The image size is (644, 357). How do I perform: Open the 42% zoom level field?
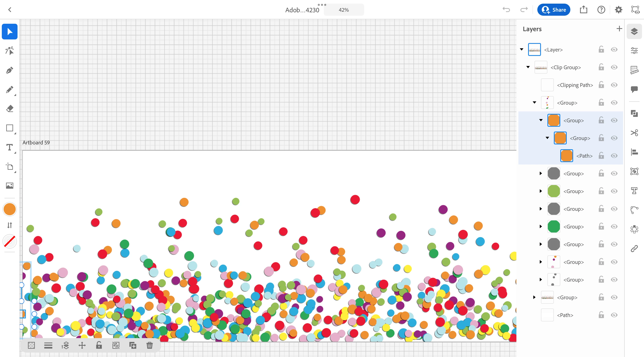tap(344, 10)
